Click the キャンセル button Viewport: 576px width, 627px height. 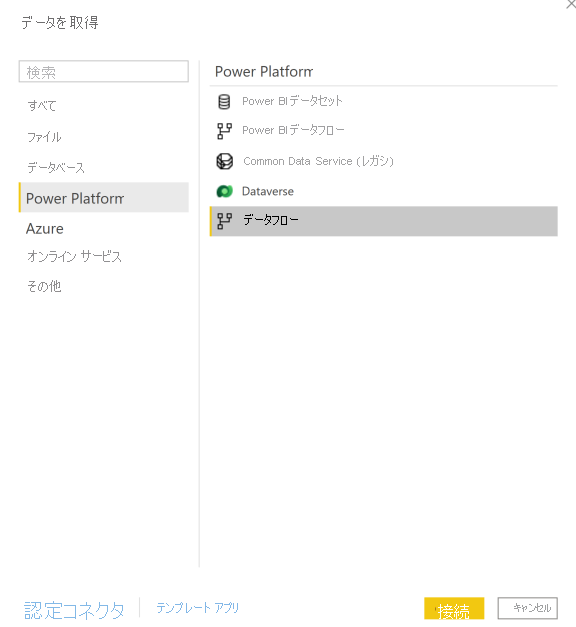tap(528, 608)
